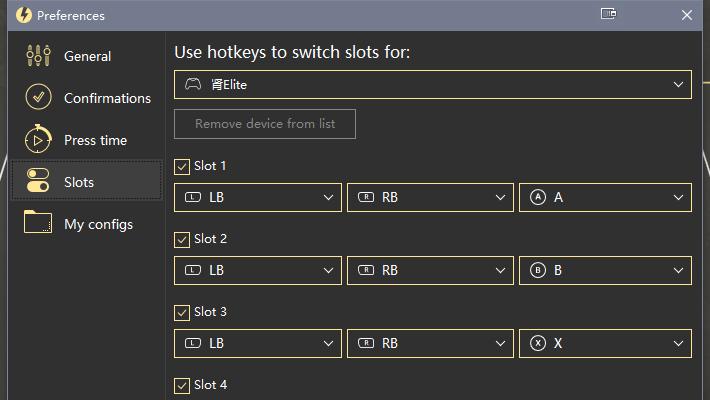Toggle the Slot 4 checkbox
The width and height of the screenshot is (710, 400).
point(182,386)
